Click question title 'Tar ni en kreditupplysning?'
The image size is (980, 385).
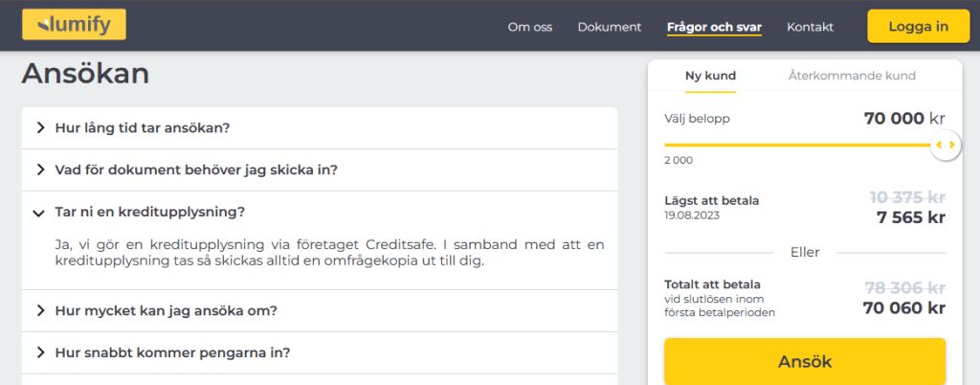(150, 212)
